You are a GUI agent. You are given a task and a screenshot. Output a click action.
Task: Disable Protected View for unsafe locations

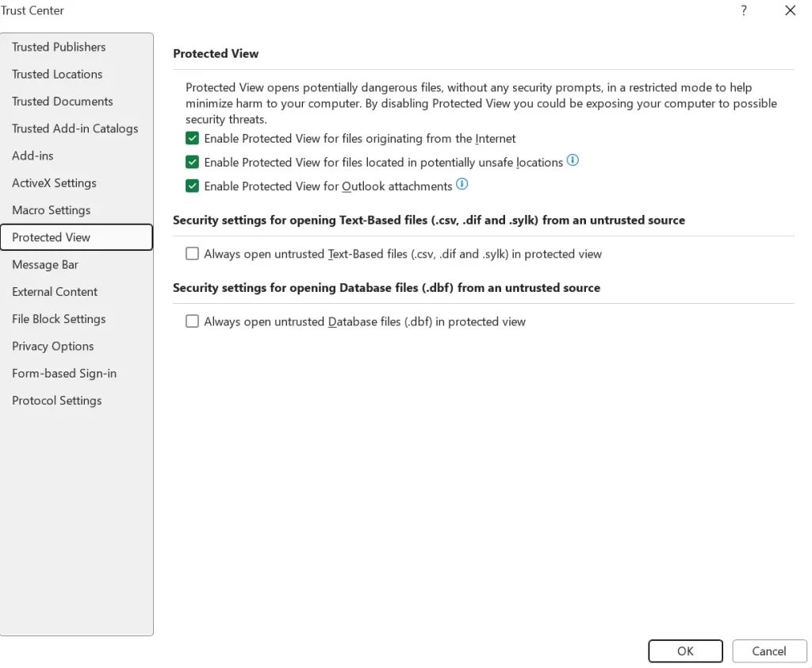192,162
